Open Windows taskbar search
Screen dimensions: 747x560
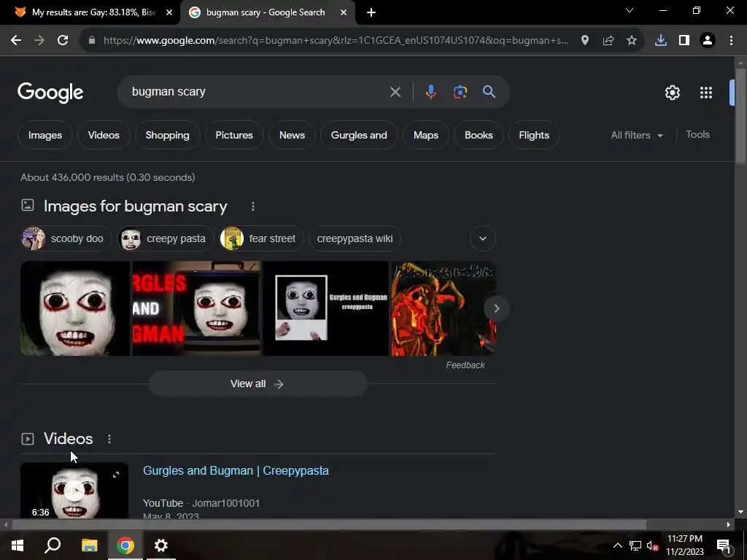(x=53, y=545)
